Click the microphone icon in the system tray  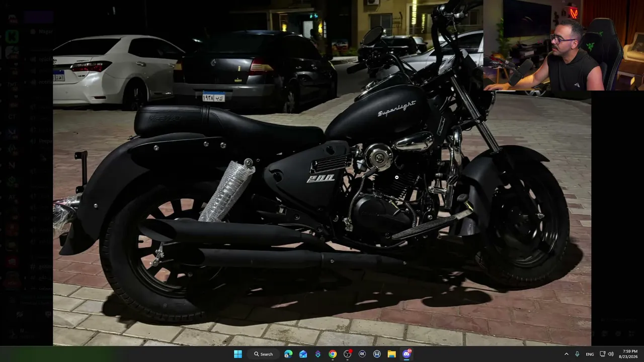tap(577, 354)
